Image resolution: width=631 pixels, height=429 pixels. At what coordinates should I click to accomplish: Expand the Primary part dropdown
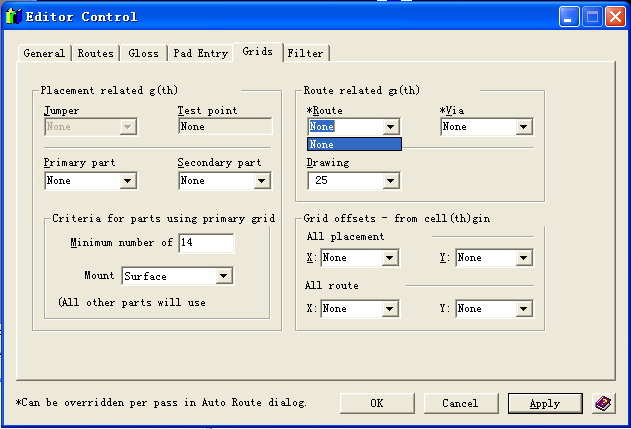click(x=128, y=181)
